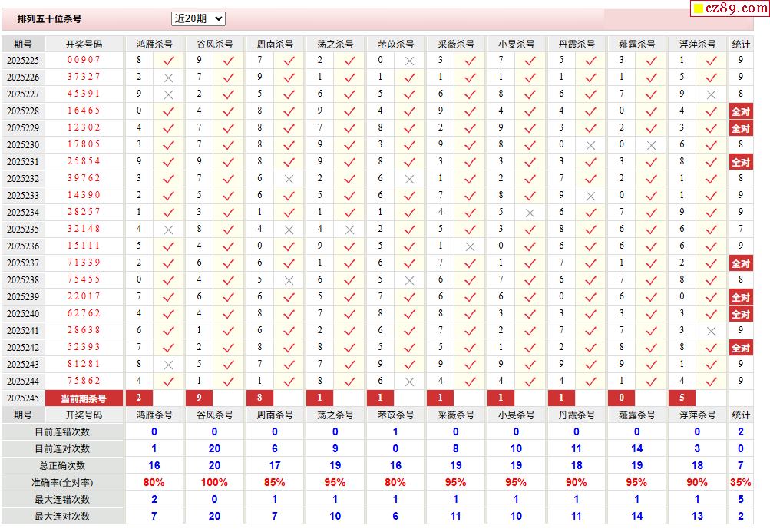Click the red check under 谷风杀号 in row 2025225
This screenshot has height=532, width=770.
point(228,61)
